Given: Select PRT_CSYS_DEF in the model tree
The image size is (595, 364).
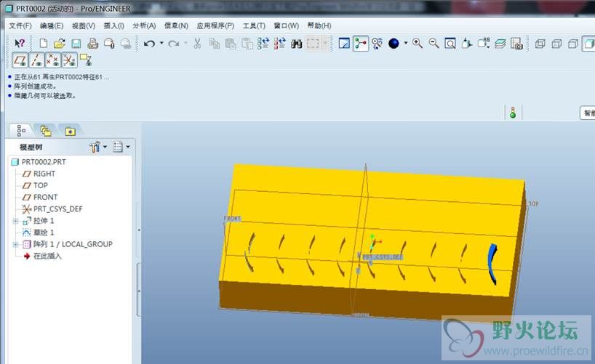Looking at the screenshot, I should (52, 209).
